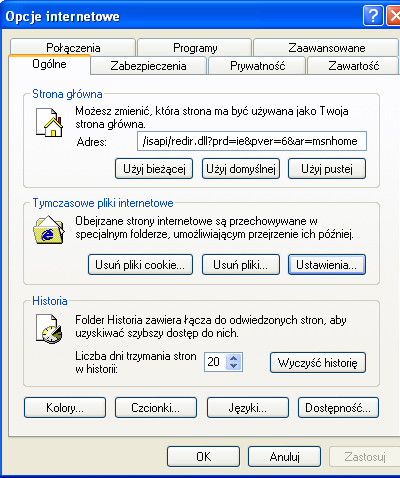Increase history days with up arrow
Image resolution: width=400 pixels, height=478 pixels.
pos(233,358)
